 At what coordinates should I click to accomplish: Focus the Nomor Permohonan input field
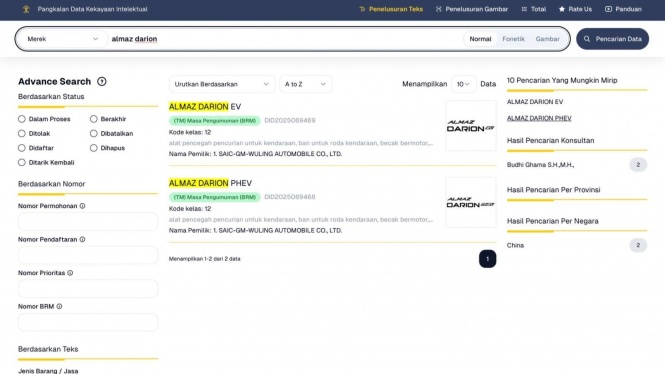click(x=88, y=222)
